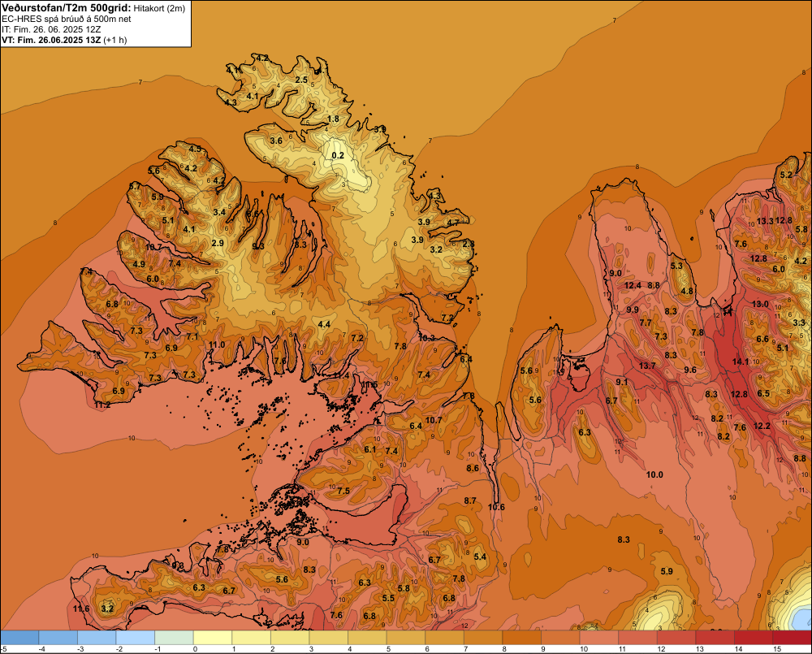
Task: Click the '4.4' temperature value
Action: [x=324, y=324]
